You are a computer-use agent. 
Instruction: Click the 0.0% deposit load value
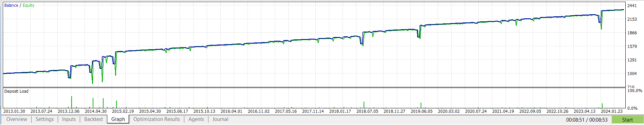tap(632, 108)
